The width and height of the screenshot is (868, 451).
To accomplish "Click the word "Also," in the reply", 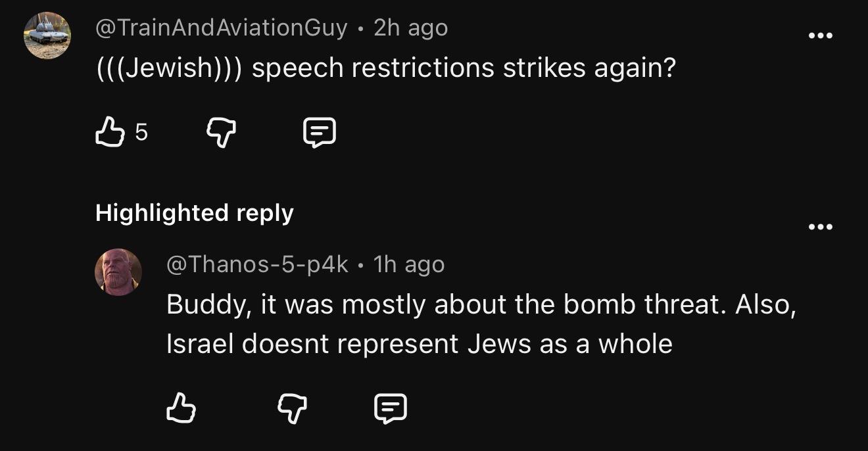I will tap(765, 304).
